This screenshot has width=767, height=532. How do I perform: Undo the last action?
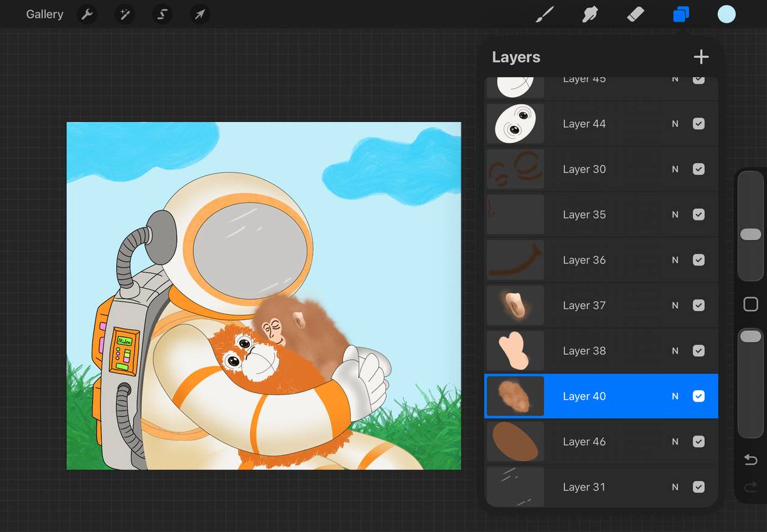tap(750, 460)
